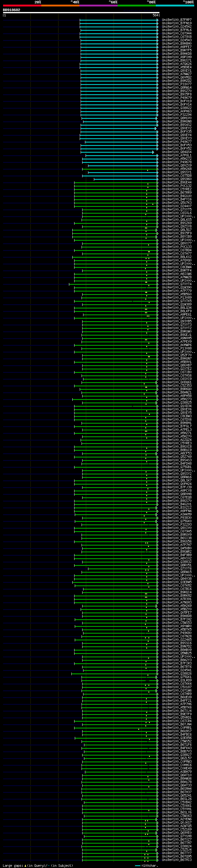Click the green alignment bar for UniRef100_B9GE44

[x=116, y=183]
